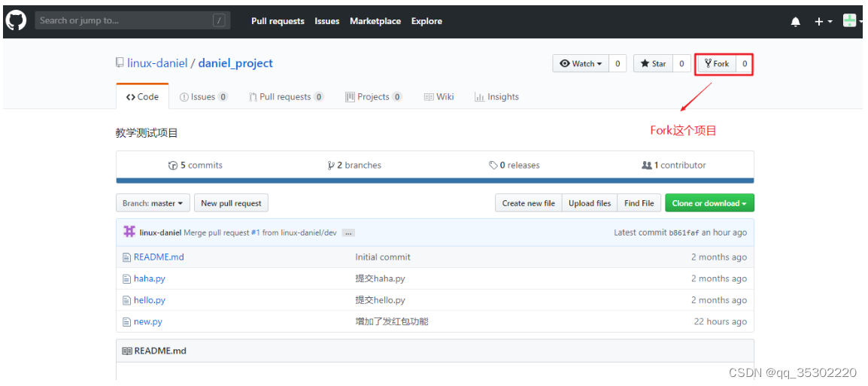View the 2 branches list
Viewport: 868px width, 386px height.
[x=354, y=165]
